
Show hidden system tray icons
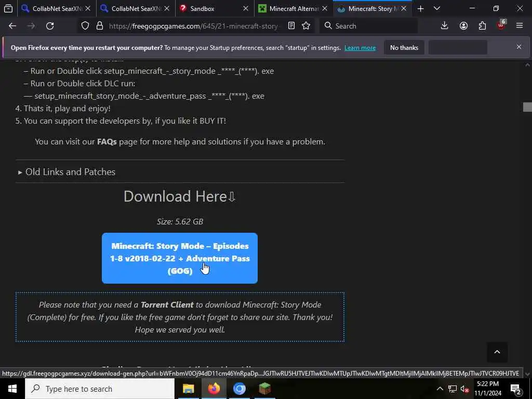tap(440, 389)
